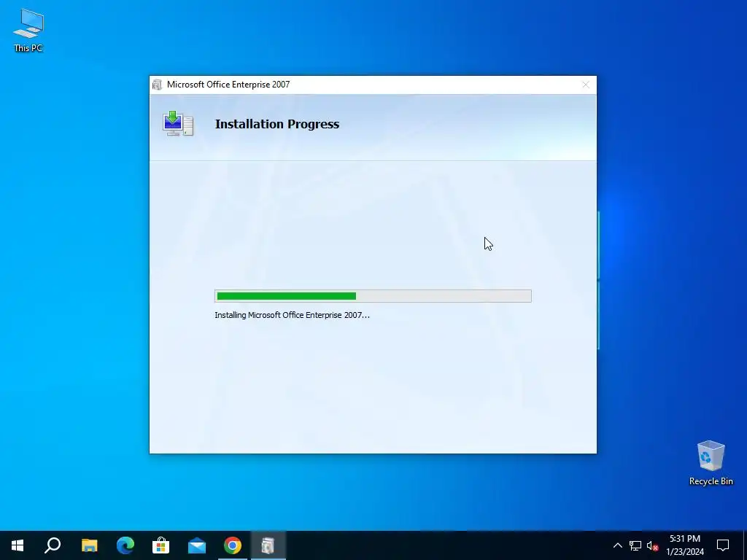The width and height of the screenshot is (747, 560).
Task: Click 'Microsoft Office Enterprise 2007' window title
Action: click(228, 85)
